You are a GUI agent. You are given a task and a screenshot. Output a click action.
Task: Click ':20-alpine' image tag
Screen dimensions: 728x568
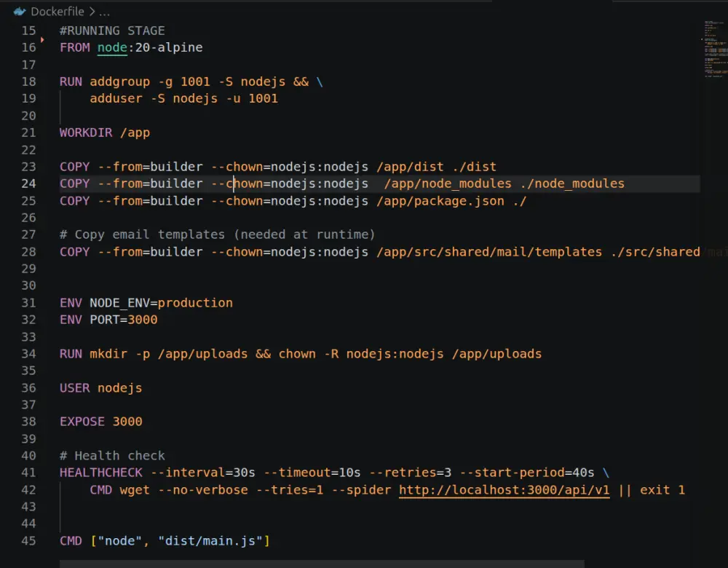(x=165, y=47)
